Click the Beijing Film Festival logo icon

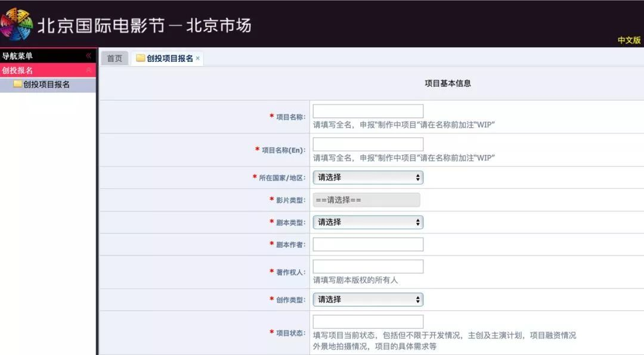(16, 24)
